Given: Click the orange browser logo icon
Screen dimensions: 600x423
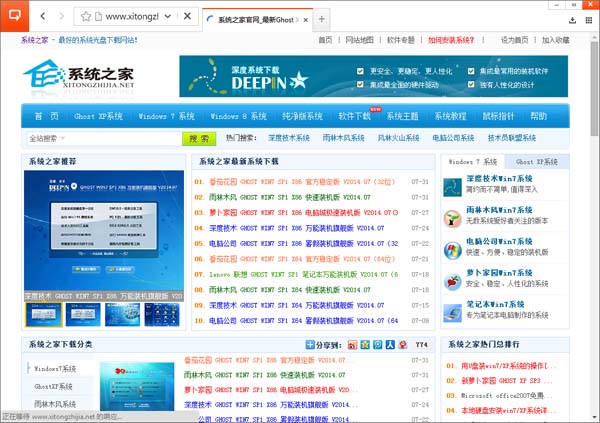Looking at the screenshot, I should [x=14, y=17].
